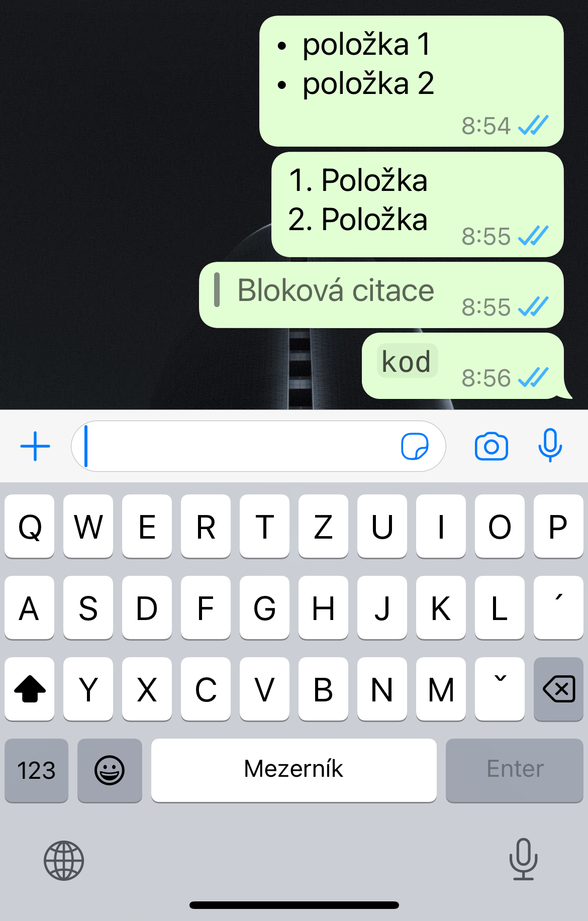Record a voice message with microphone icon
The width and height of the screenshot is (588, 921).
(550, 445)
